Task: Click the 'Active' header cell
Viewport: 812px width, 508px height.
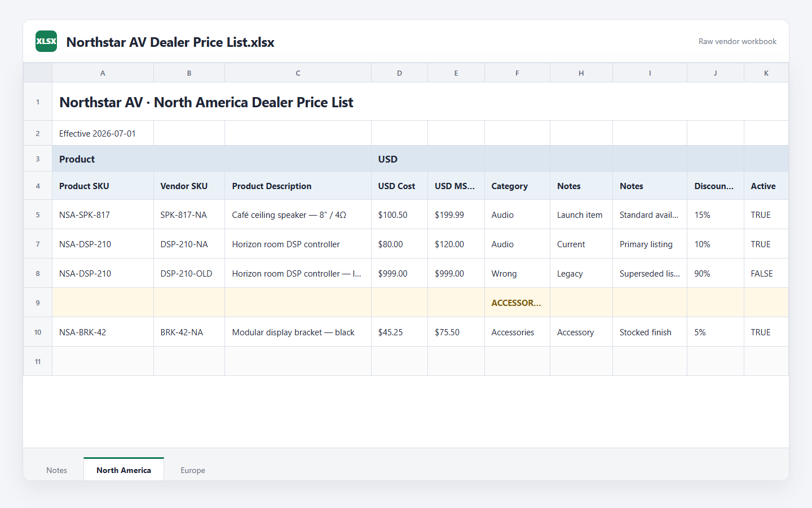Action: tap(766, 186)
